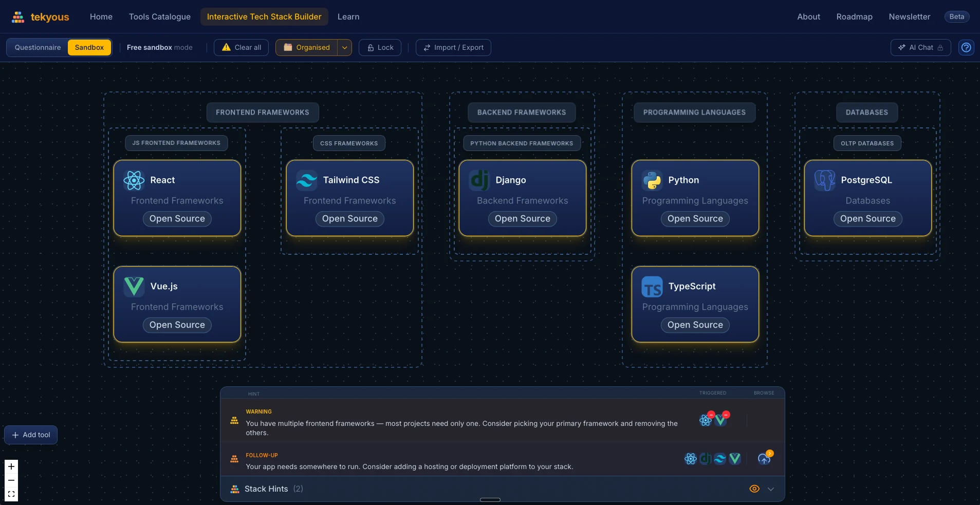Fit the canvas to view
The width and height of the screenshot is (980, 505).
(11, 494)
